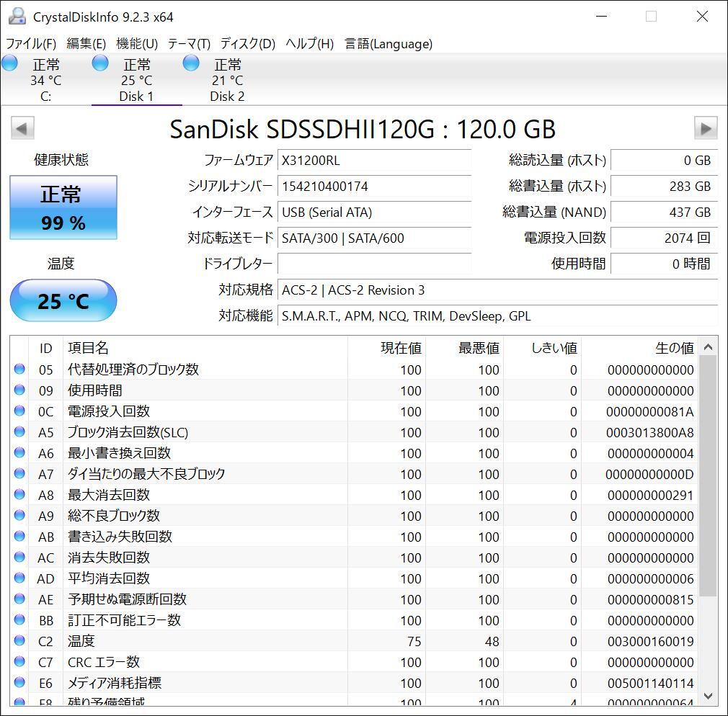Go to previous disk with left arrow
728x716 pixels.
click(x=22, y=129)
